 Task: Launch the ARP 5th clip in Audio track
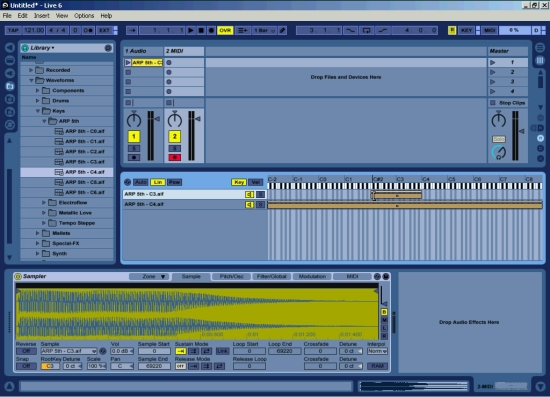128,62
